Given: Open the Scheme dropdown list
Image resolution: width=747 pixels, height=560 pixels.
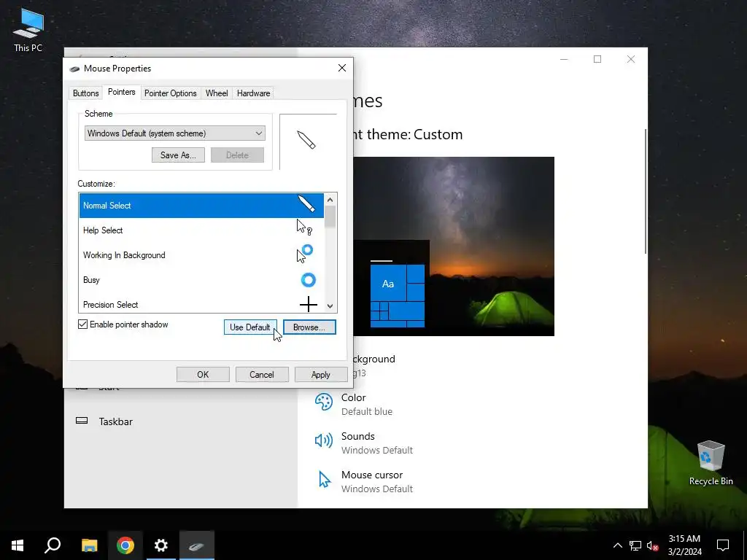Looking at the screenshot, I should coord(175,133).
